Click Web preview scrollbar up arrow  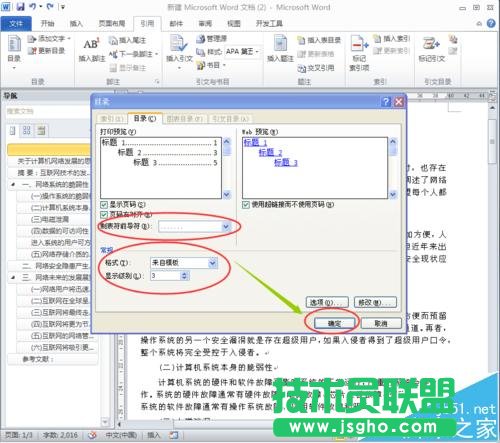(x=393, y=141)
